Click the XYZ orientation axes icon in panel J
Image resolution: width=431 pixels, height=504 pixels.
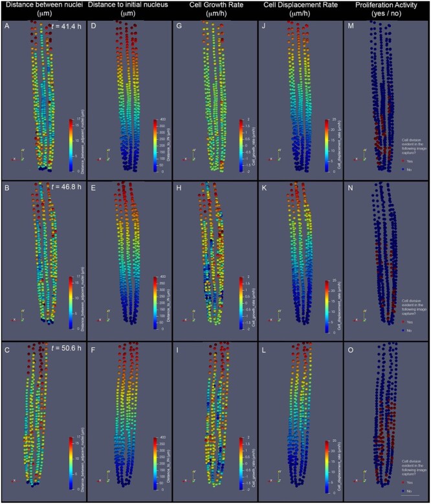click(x=275, y=155)
